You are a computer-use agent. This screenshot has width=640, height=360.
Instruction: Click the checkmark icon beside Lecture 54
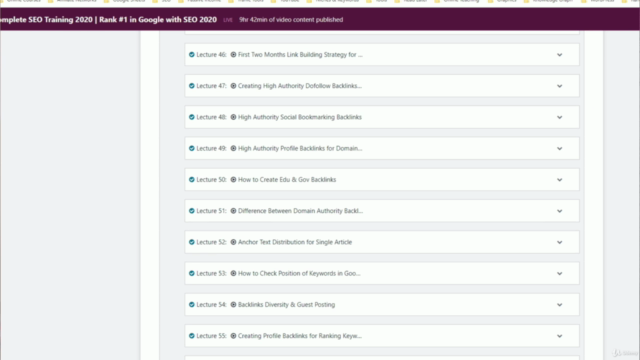[x=191, y=304]
